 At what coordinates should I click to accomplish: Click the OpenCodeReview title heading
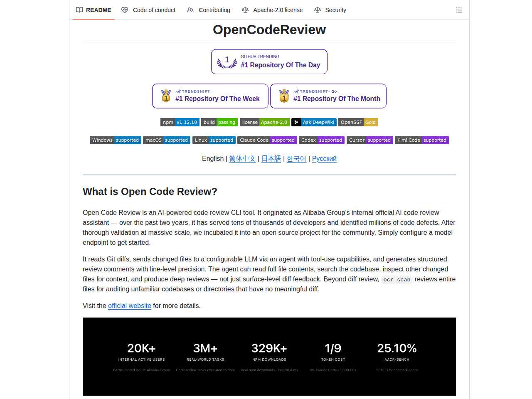(x=269, y=30)
